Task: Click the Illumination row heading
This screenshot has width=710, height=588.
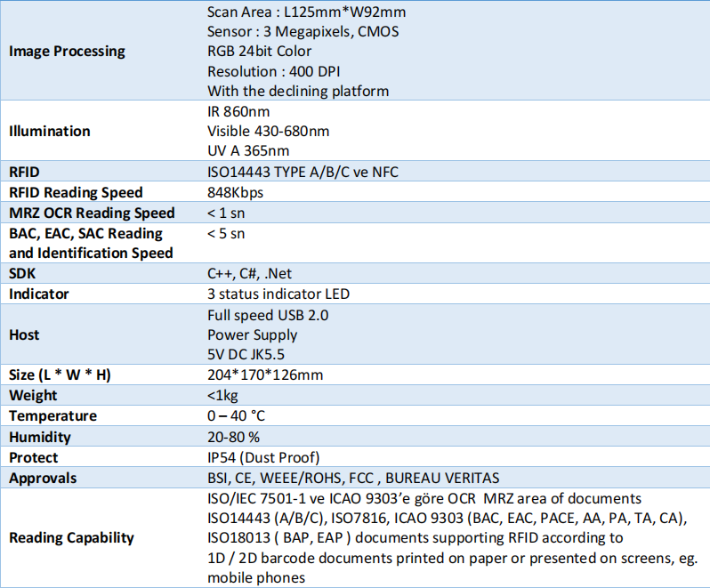Action: coord(50,131)
